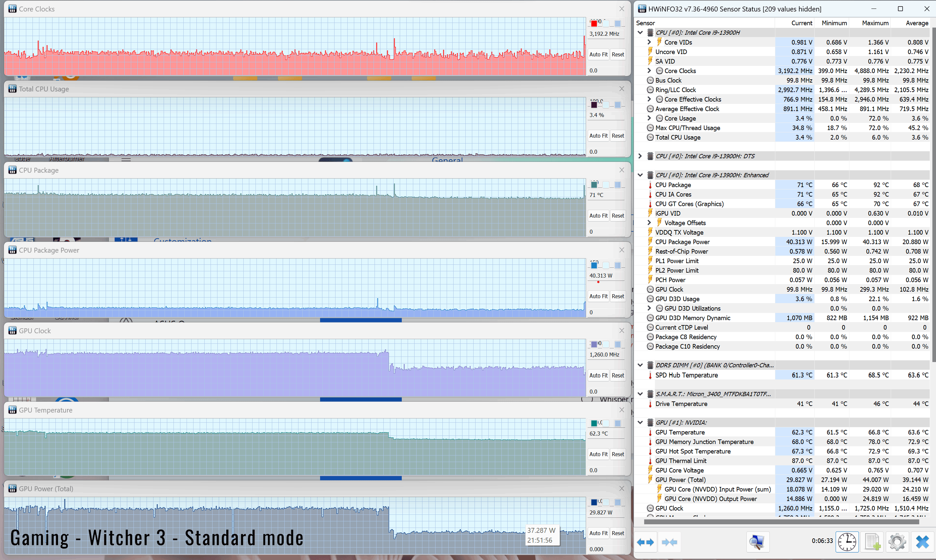Viewport: 936px width, 560px height.
Task: Click the Current column header
Action: pyautogui.click(x=794, y=23)
